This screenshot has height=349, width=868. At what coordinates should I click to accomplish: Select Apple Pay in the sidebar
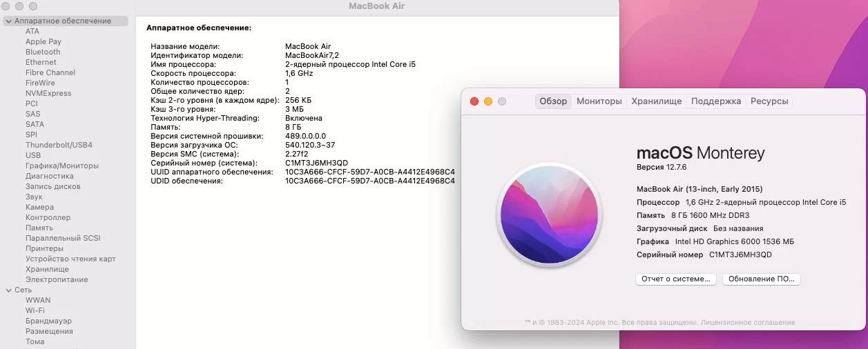tap(44, 42)
